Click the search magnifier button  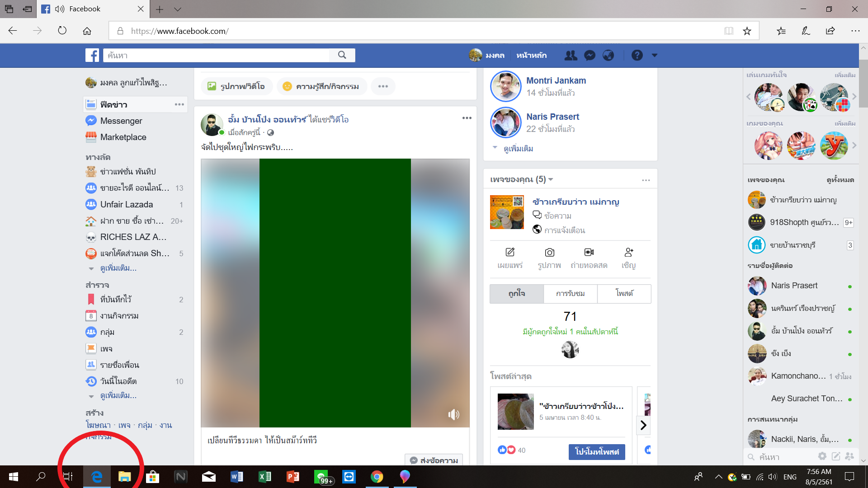click(342, 55)
